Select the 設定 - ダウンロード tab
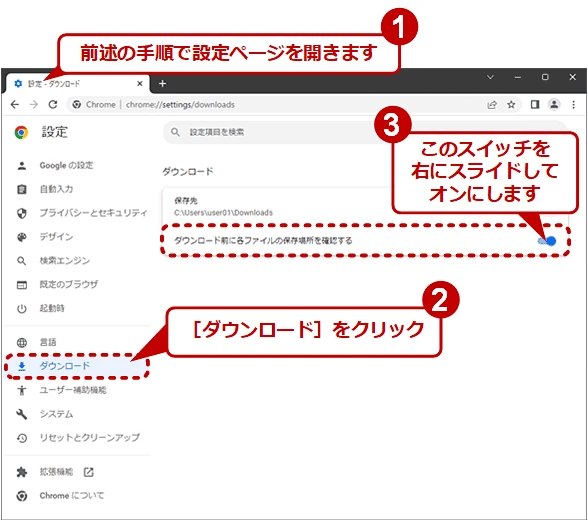 pos(78,83)
